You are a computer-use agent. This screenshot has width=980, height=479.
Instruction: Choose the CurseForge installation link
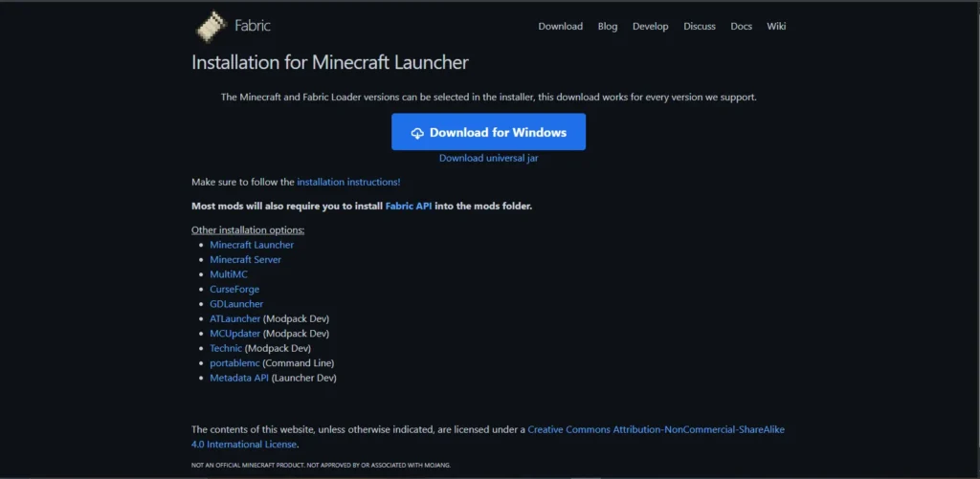[x=234, y=289]
